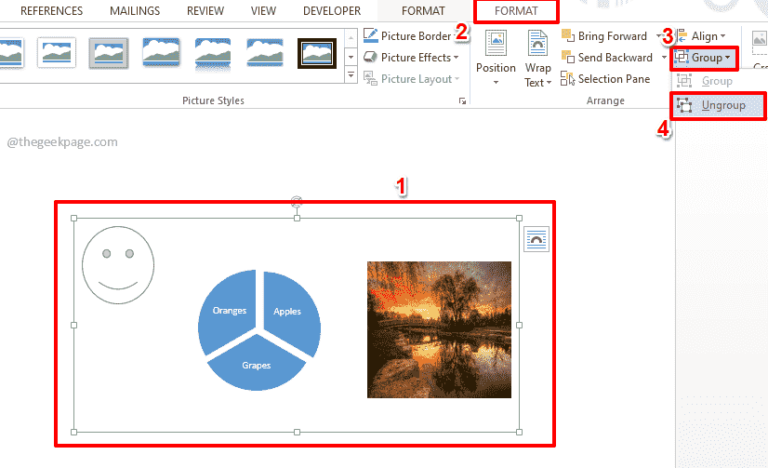Expand the picture styles gallery More arrow

(x=351, y=75)
